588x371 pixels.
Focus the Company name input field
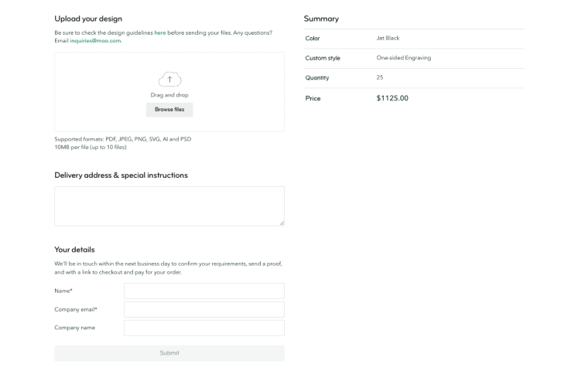point(204,328)
